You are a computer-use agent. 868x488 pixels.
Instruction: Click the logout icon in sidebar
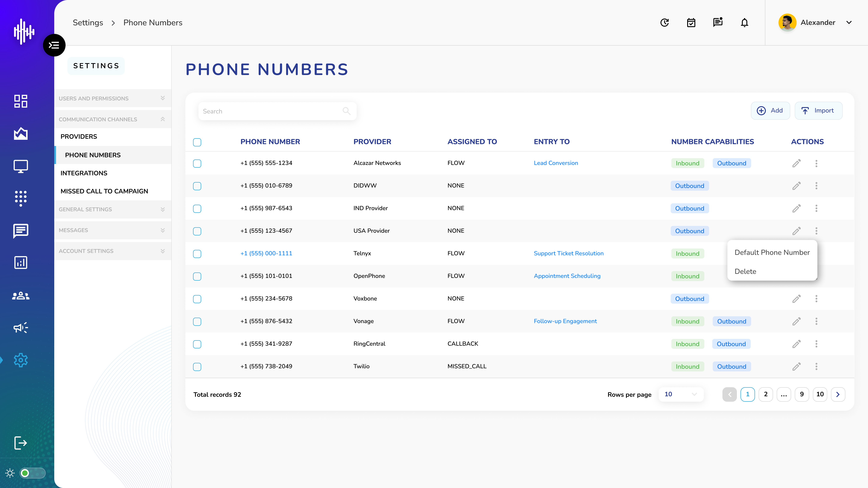pyautogui.click(x=20, y=443)
